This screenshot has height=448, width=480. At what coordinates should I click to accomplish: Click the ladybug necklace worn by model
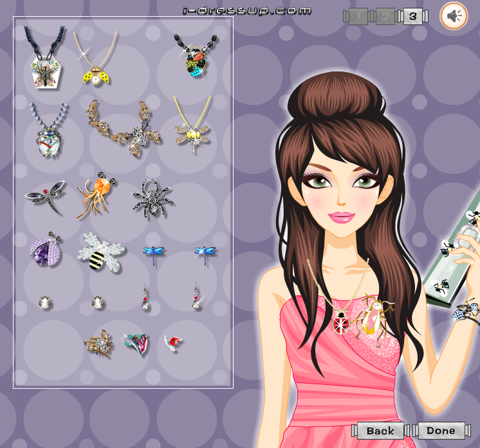tap(341, 322)
